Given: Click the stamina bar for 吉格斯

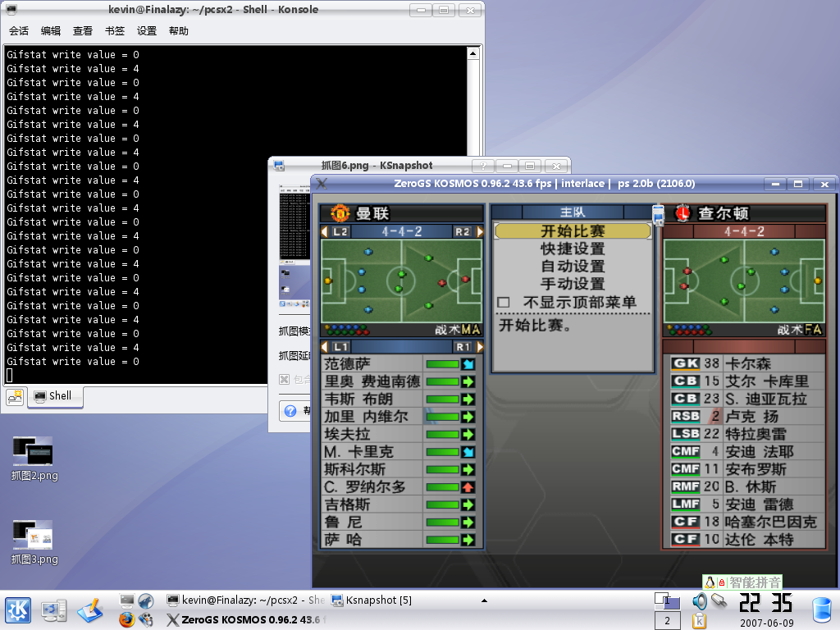Looking at the screenshot, I should pyautogui.click(x=442, y=504).
